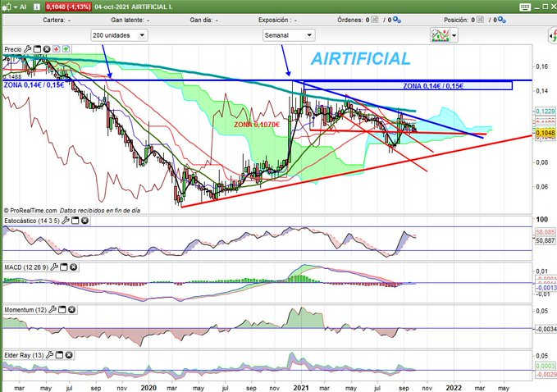Click the 0,1229 value tag on price axis
The width and height of the screenshot is (557, 392).
pyautogui.click(x=545, y=112)
